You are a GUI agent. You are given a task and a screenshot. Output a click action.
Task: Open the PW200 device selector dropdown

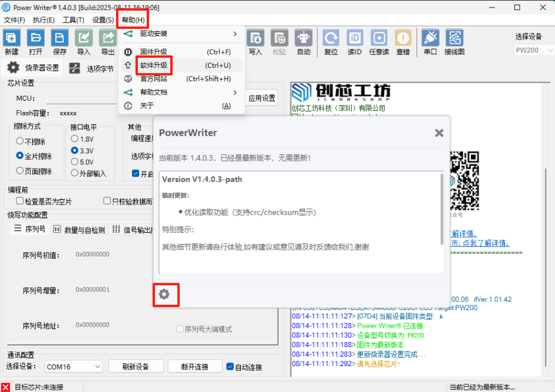point(534,50)
